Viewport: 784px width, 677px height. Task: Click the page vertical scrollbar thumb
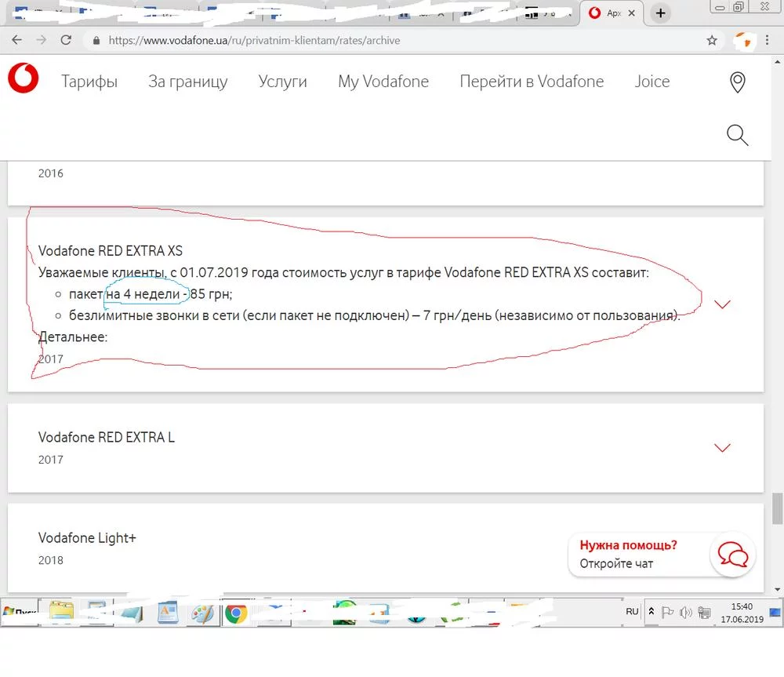(777, 508)
